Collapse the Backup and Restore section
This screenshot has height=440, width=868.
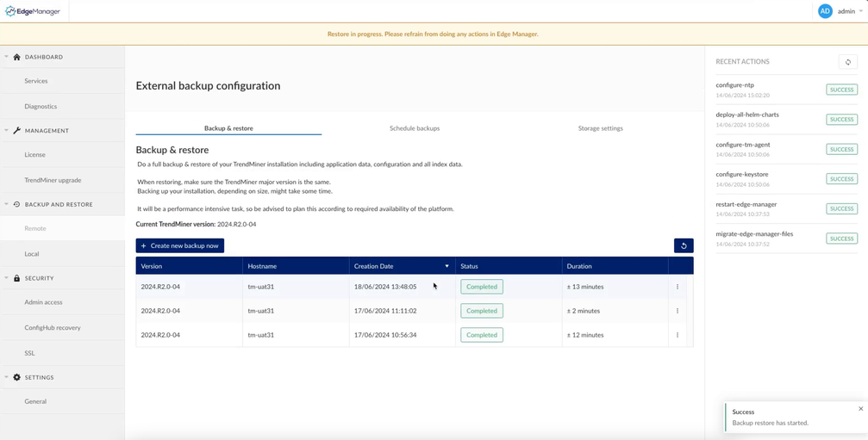(6, 205)
